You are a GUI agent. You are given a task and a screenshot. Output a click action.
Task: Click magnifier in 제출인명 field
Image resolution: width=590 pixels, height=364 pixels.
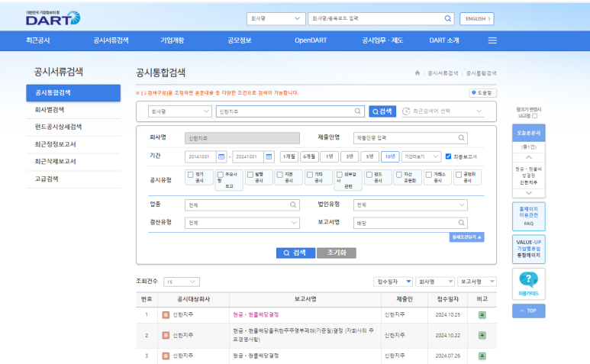pos(461,138)
